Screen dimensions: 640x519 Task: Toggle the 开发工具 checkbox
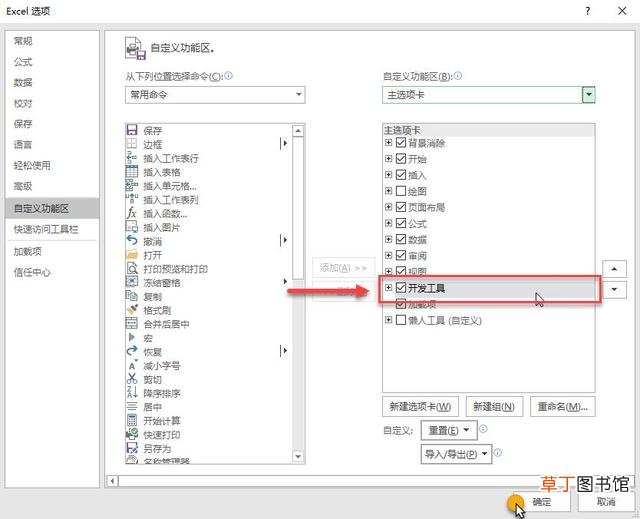(401, 288)
